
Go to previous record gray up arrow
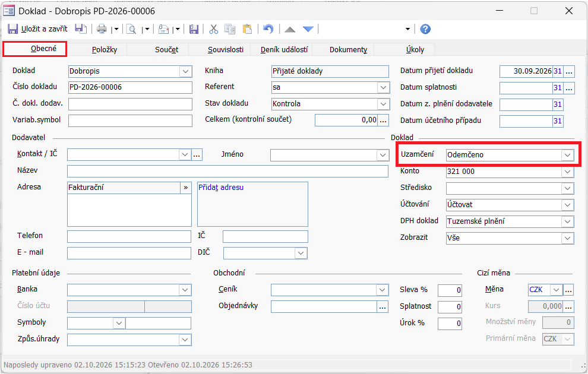[290, 29]
